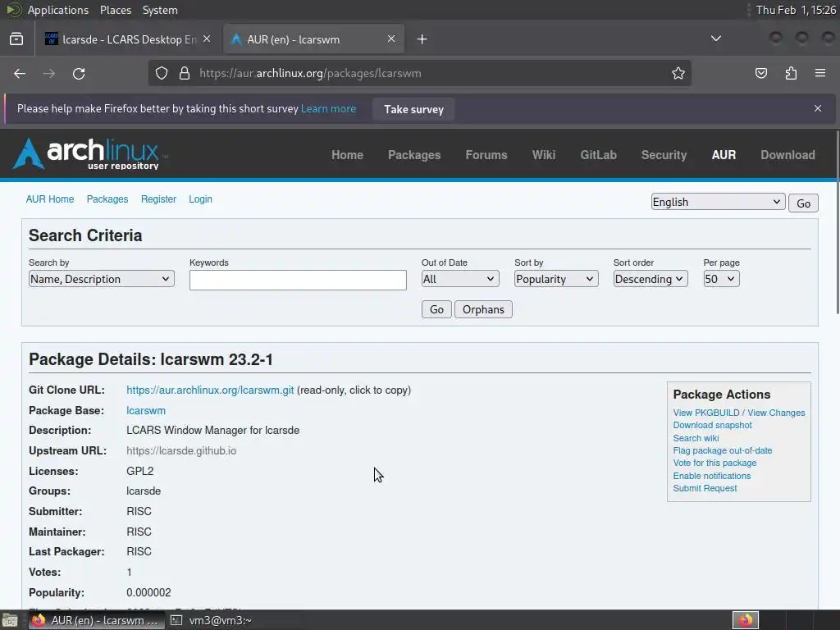
Task: Click the Go button under search criteria
Action: (436, 309)
